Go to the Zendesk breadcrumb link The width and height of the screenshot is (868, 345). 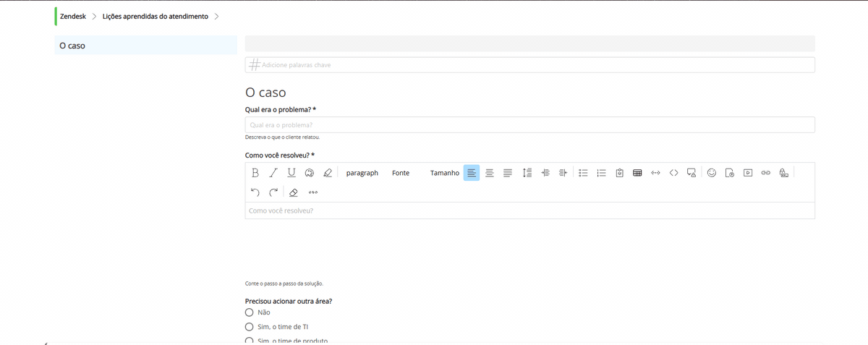pyautogui.click(x=73, y=16)
